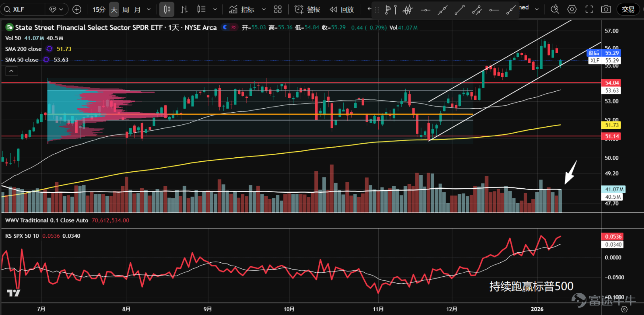
Task: Expand the indicators favorites dropdown arrow
Action: [264, 9]
